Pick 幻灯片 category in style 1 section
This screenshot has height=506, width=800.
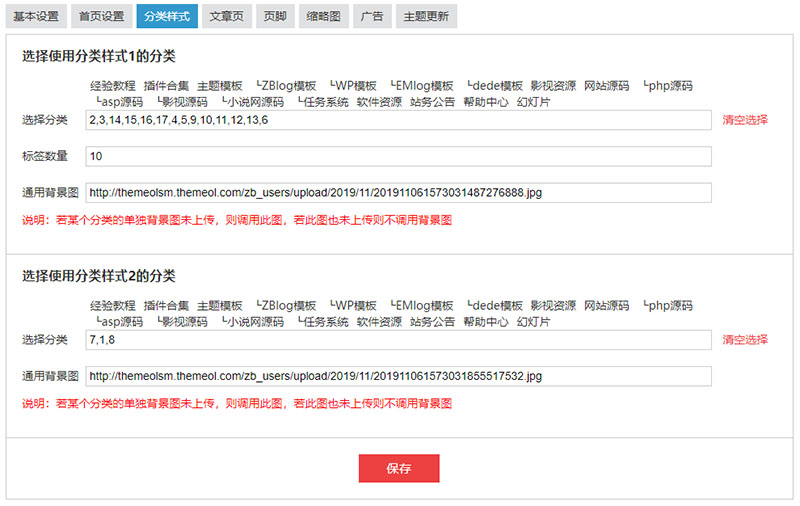[x=533, y=102]
